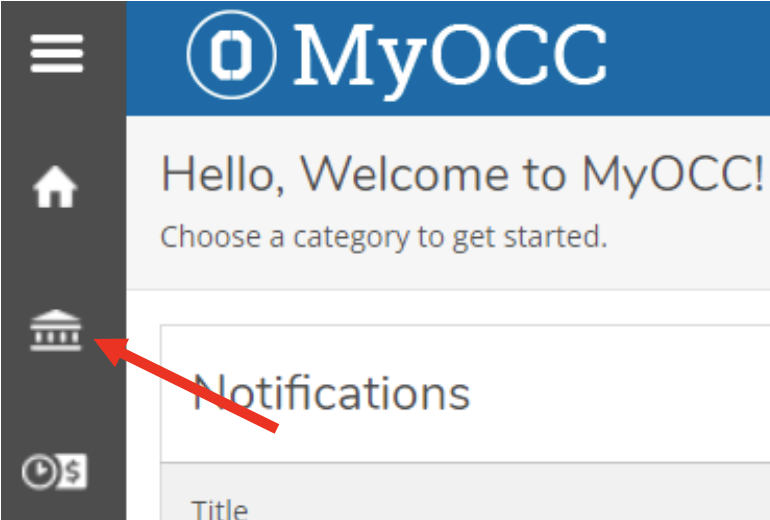Click "Choose a category to get started" text
Viewport: 770px width, 520px height.
tap(384, 237)
